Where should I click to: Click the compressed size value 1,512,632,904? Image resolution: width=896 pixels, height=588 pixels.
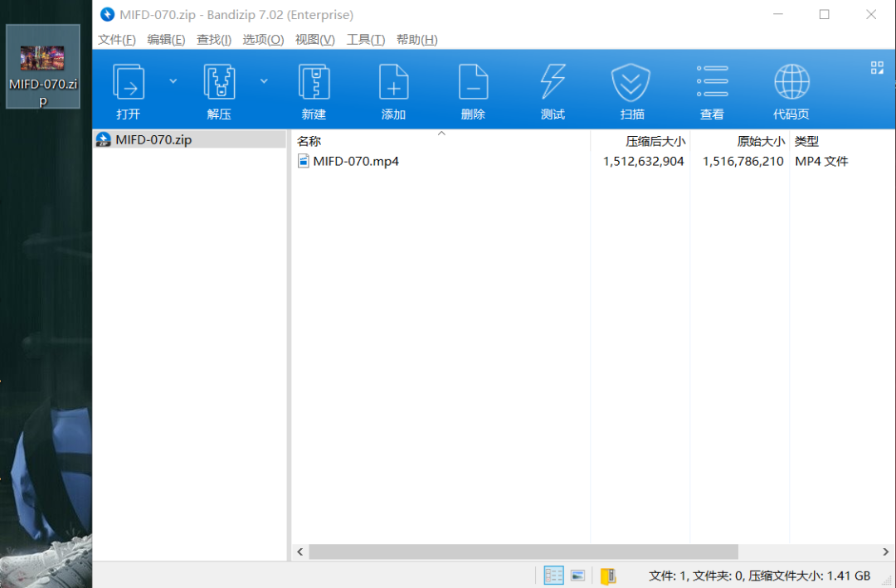click(x=644, y=161)
